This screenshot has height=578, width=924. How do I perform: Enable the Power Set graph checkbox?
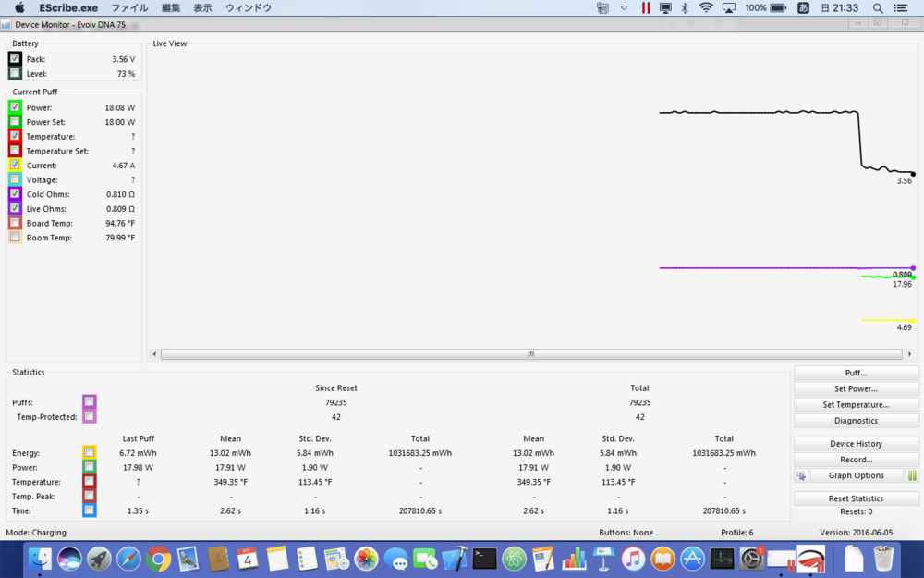[15, 121]
